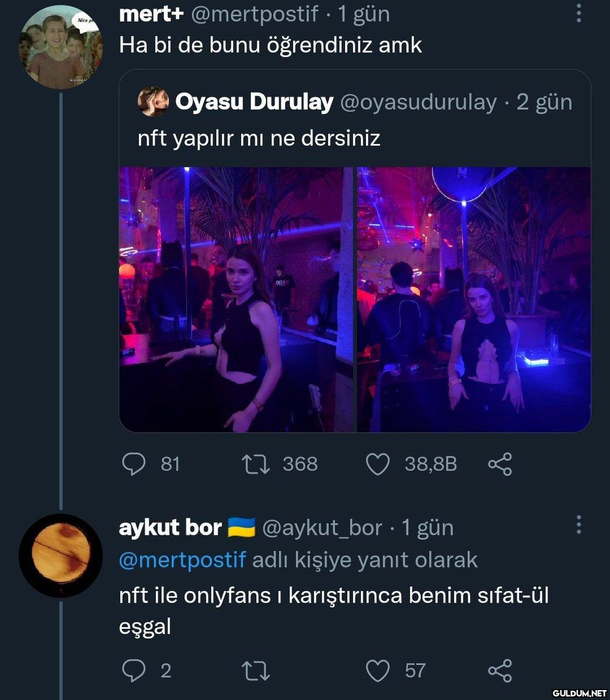Open more options menu on aykut bor's reply
The height and width of the screenshot is (700, 610).
pyautogui.click(x=578, y=525)
